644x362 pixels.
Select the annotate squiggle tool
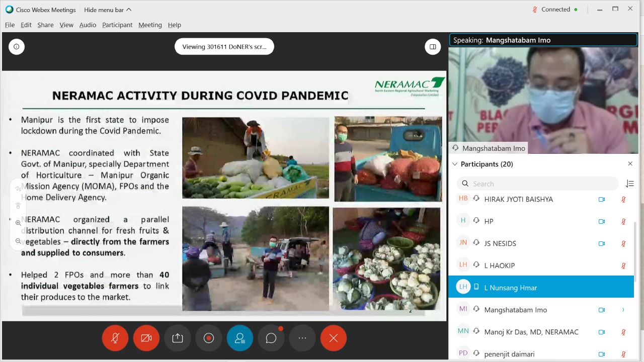tap(18, 189)
